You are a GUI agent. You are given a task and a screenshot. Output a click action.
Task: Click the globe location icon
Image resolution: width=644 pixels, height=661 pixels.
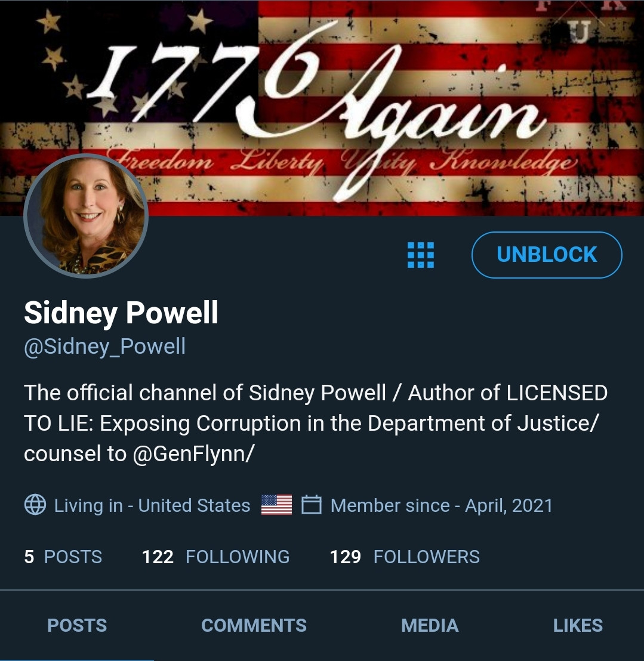[x=35, y=505]
